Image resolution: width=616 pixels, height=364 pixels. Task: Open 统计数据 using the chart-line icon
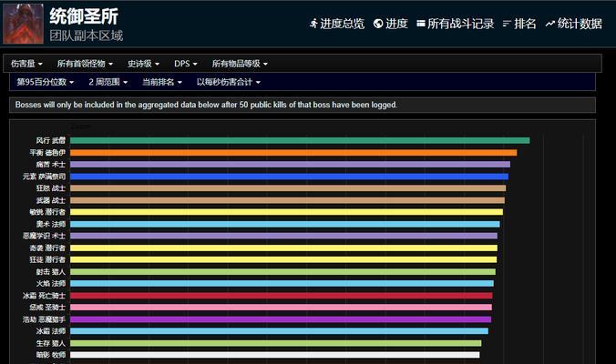(550, 24)
